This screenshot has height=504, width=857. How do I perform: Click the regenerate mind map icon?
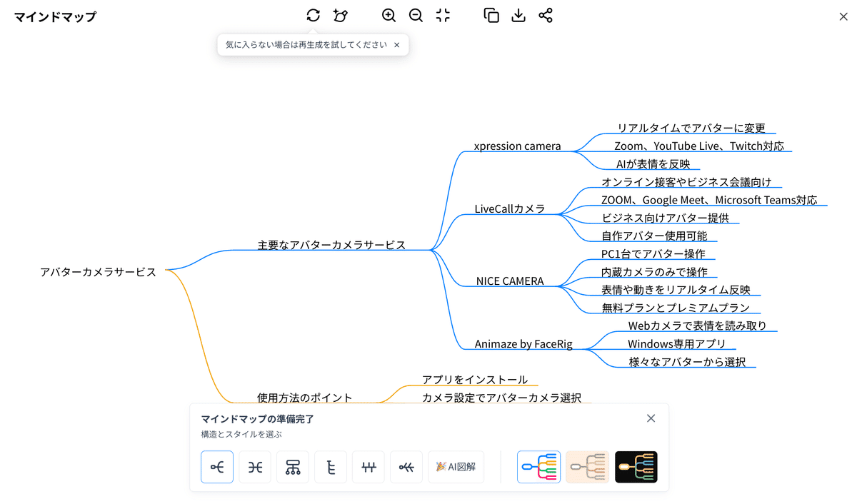313,15
